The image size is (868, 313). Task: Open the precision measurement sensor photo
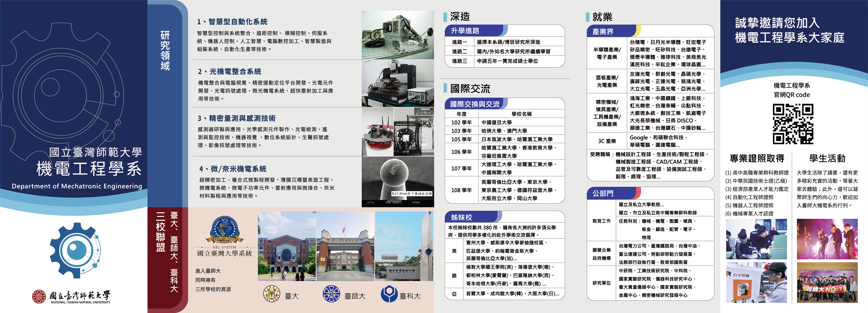(x=398, y=132)
